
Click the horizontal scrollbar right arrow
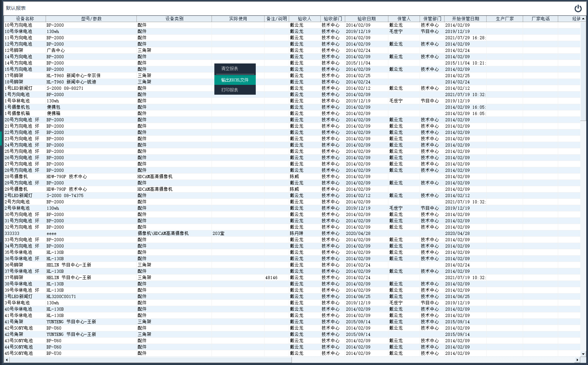pos(577,360)
